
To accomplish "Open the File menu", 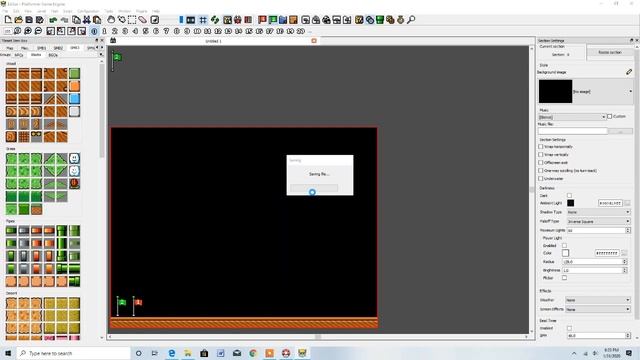I will coord(5,11).
